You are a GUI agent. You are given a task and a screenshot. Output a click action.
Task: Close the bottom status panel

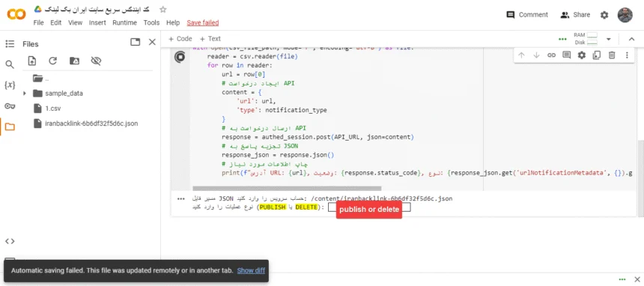tap(637, 279)
